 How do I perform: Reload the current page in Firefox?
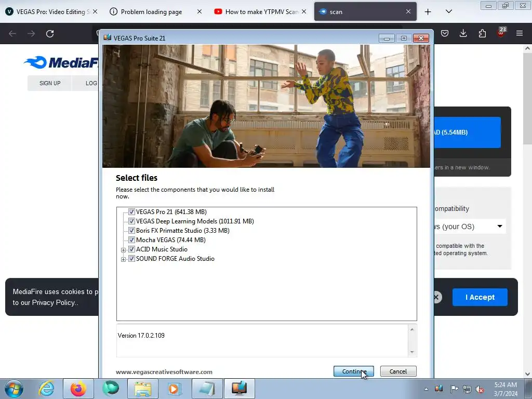point(50,34)
